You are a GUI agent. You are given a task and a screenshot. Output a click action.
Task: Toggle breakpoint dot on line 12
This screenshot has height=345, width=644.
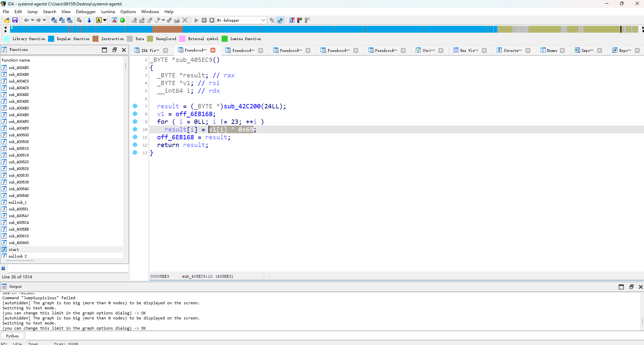coord(135,145)
